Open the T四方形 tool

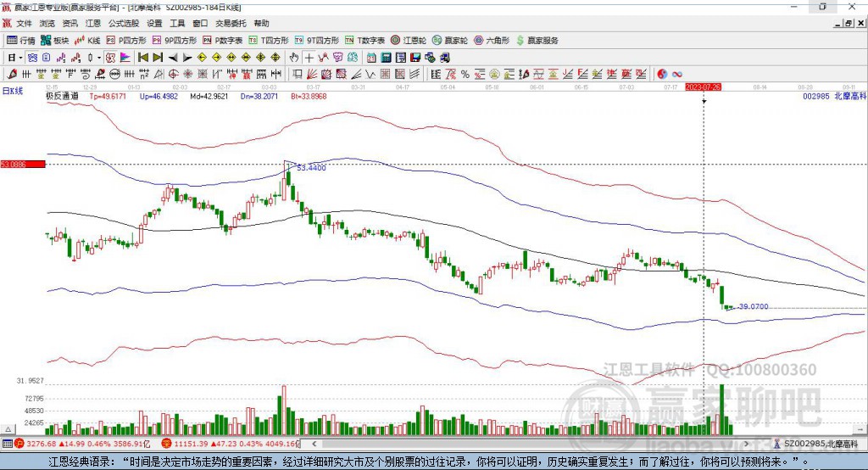pos(269,41)
